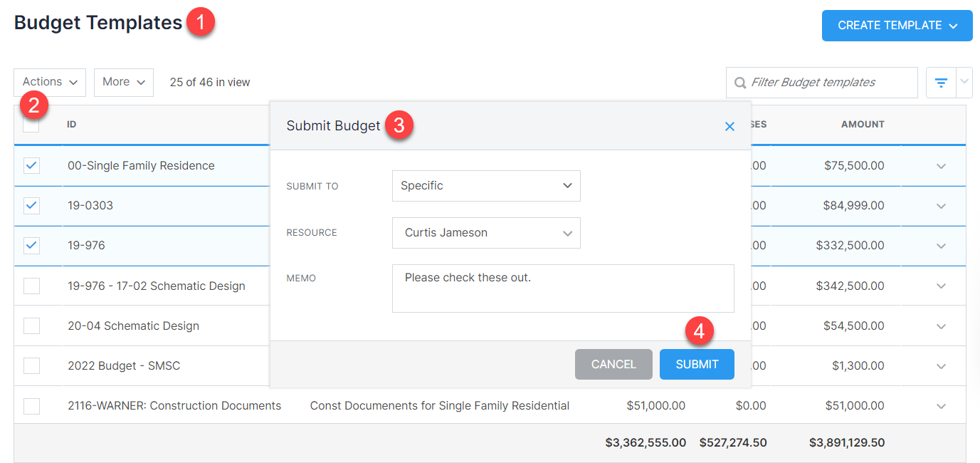
Task: Check the 2116-WARNER: Construction Documents row
Action: pyautogui.click(x=31, y=405)
